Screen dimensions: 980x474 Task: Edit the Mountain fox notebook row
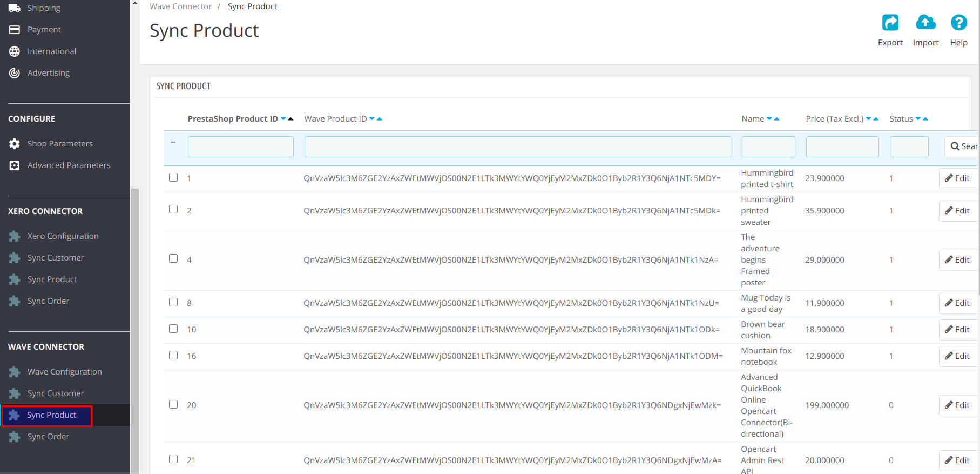(958, 356)
